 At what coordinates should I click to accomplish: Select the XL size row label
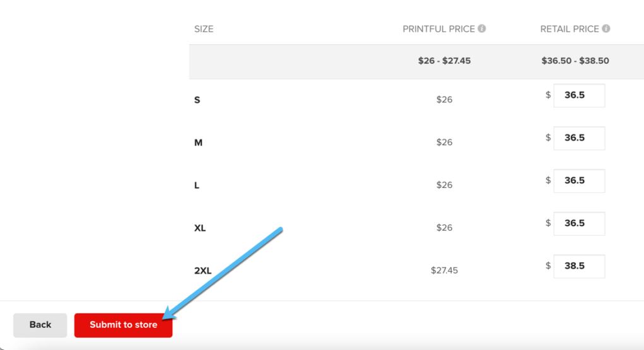(x=200, y=228)
